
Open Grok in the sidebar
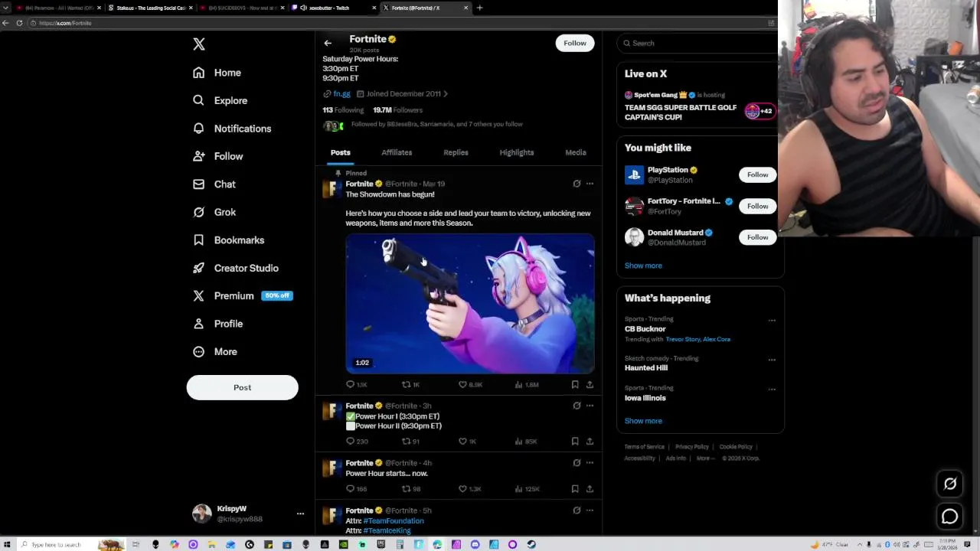(214, 212)
